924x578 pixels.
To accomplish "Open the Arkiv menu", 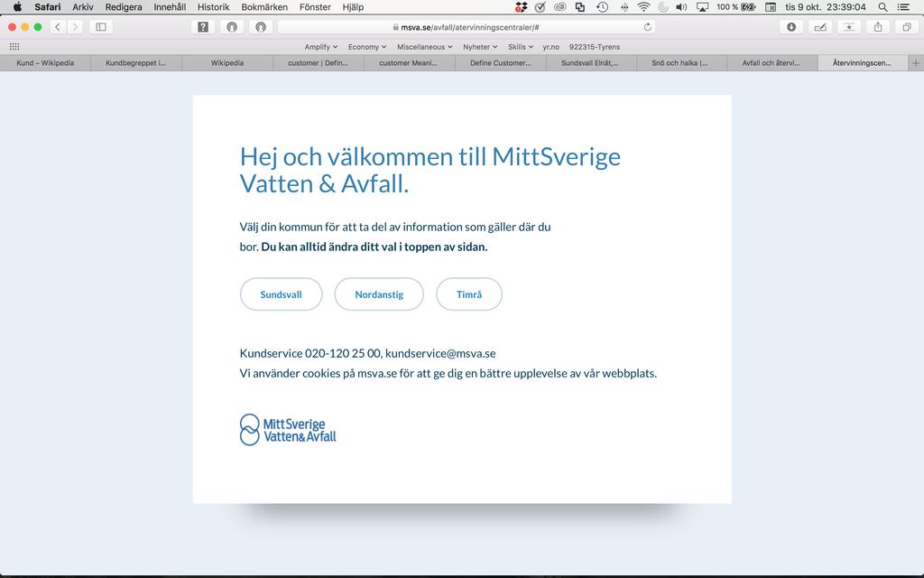I will click(83, 7).
